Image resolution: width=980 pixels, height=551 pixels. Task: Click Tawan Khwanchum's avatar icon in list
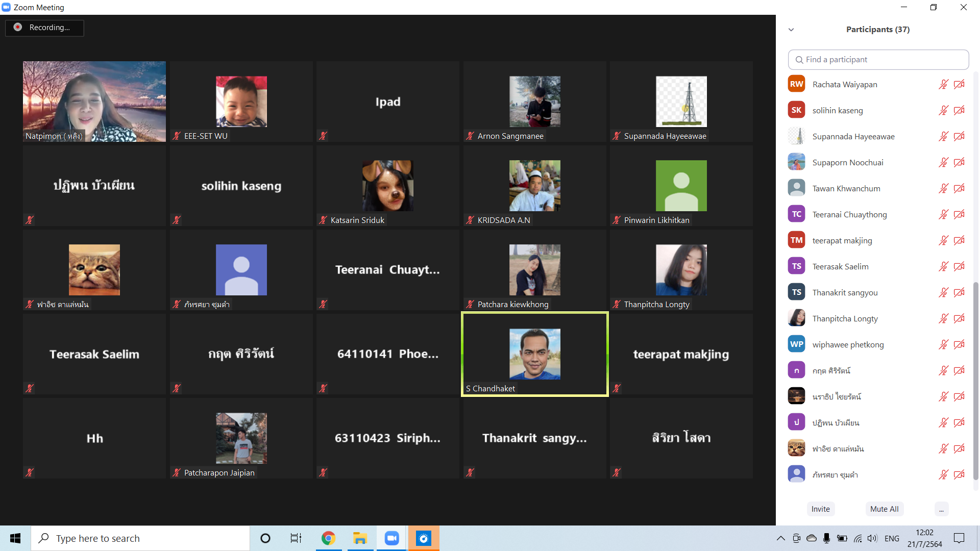pyautogui.click(x=796, y=188)
